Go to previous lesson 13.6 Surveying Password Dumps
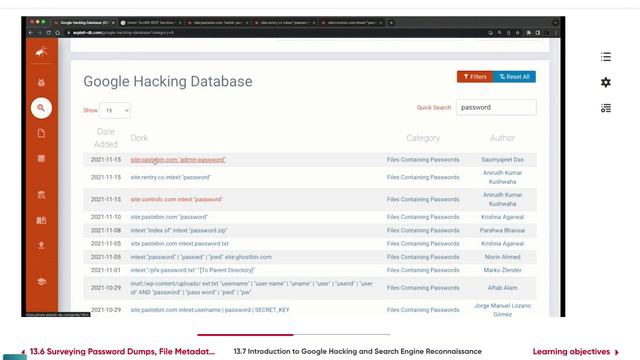This screenshot has height=360, width=640. (x=118, y=351)
